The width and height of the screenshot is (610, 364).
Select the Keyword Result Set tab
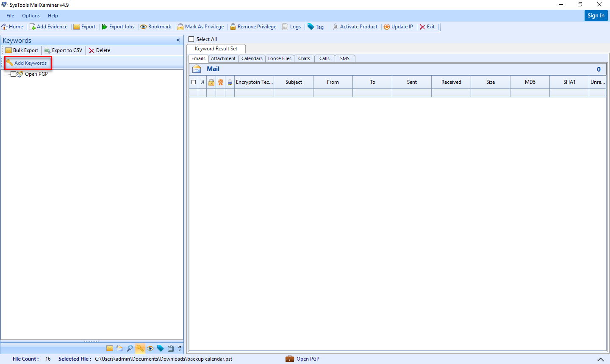click(216, 49)
